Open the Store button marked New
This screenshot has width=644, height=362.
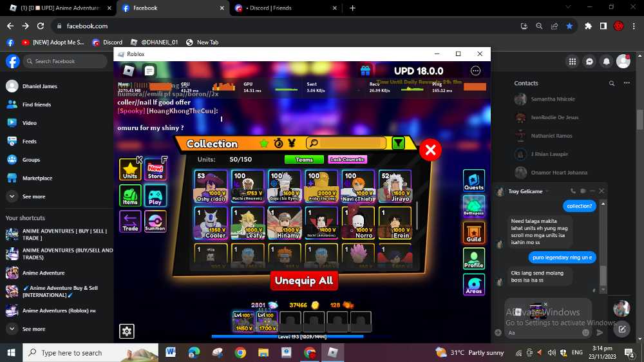tap(155, 169)
